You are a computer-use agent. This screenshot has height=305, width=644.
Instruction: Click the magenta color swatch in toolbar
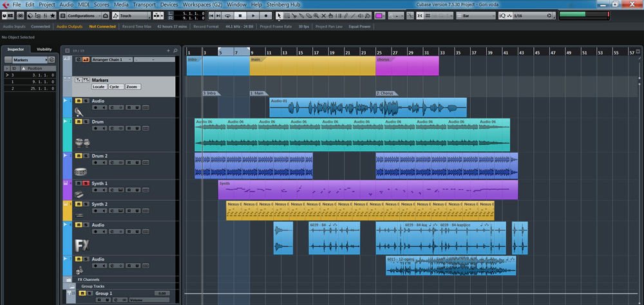point(378,15)
